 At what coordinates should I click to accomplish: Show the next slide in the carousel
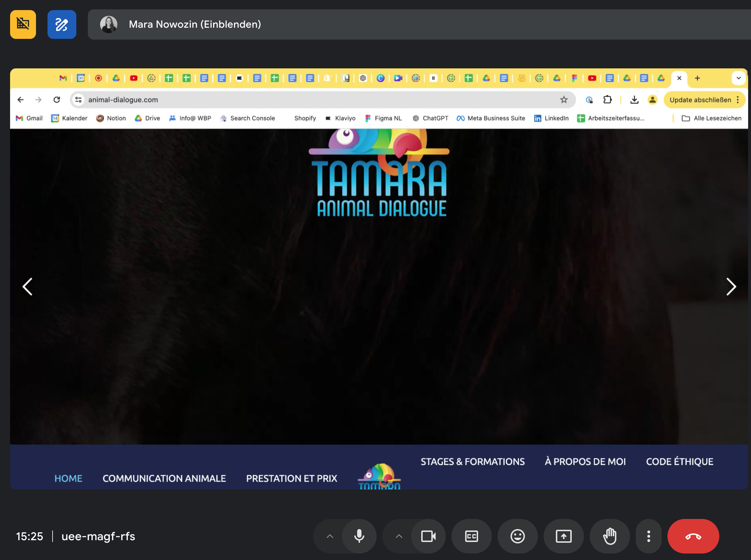(x=731, y=286)
